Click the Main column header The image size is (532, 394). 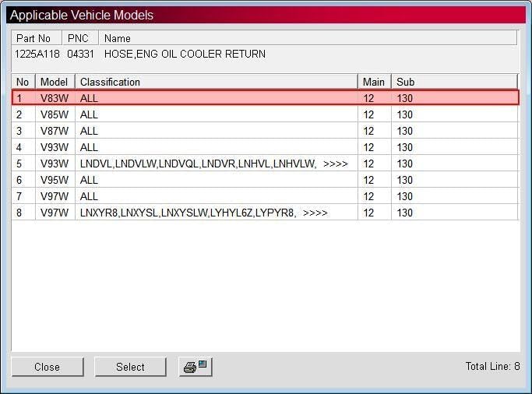point(375,82)
